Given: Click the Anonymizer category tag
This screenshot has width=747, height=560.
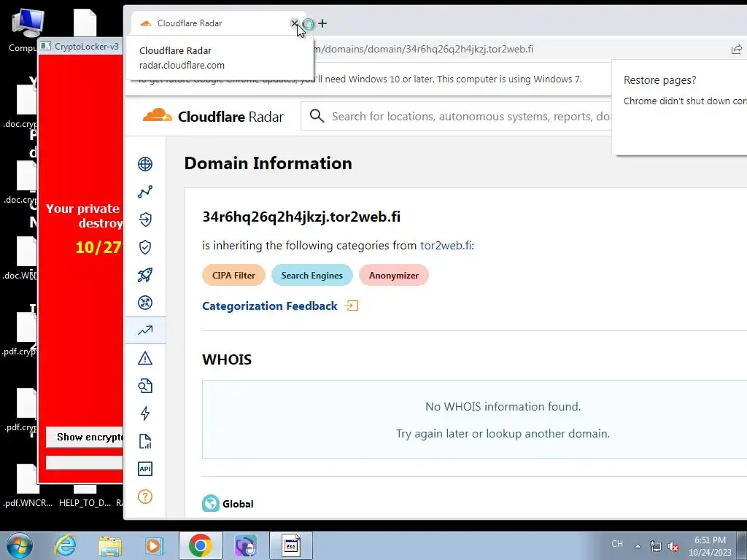Looking at the screenshot, I should point(393,275).
